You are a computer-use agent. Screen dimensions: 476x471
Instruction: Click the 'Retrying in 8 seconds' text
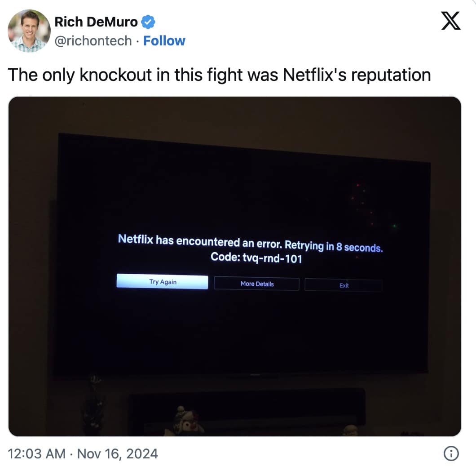334,246
